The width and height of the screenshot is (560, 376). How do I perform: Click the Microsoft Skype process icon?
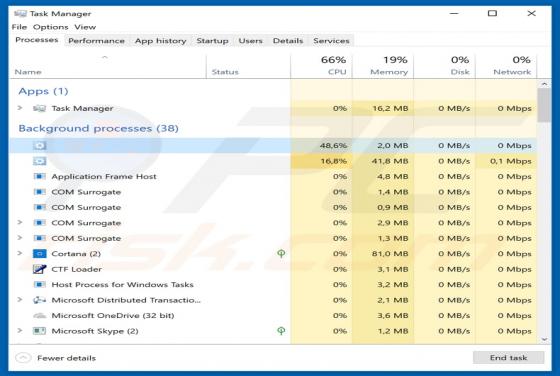pyautogui.click(x=39, y=331)
